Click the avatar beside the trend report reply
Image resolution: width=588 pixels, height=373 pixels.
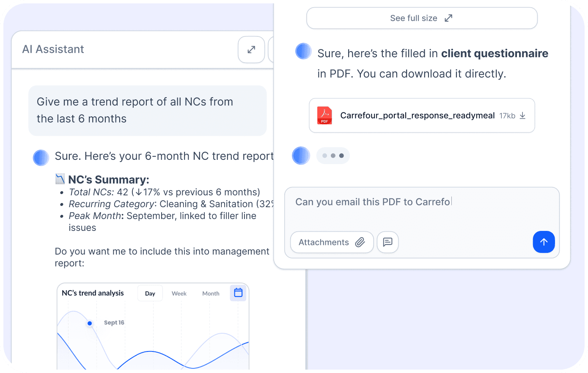tap(41, 158)
